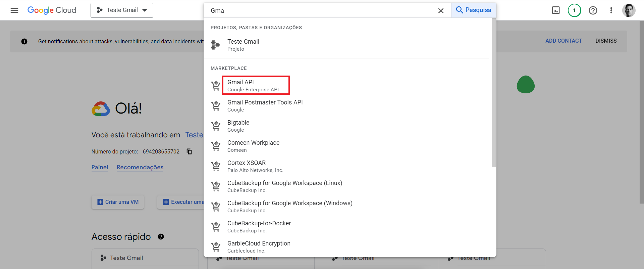
Task: Expand the Teste Gmail project selector
Action: click(122, 10)
